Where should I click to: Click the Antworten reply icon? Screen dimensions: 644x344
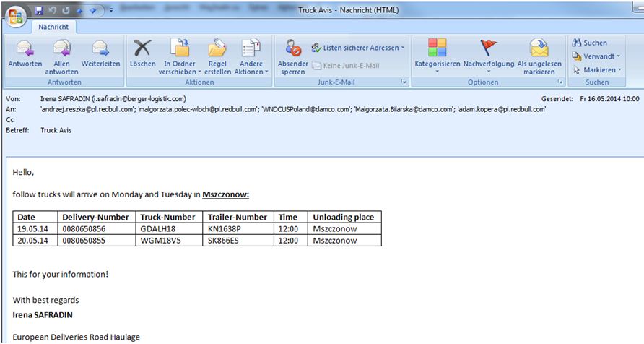pyautogui.click(x=25, y=48)
